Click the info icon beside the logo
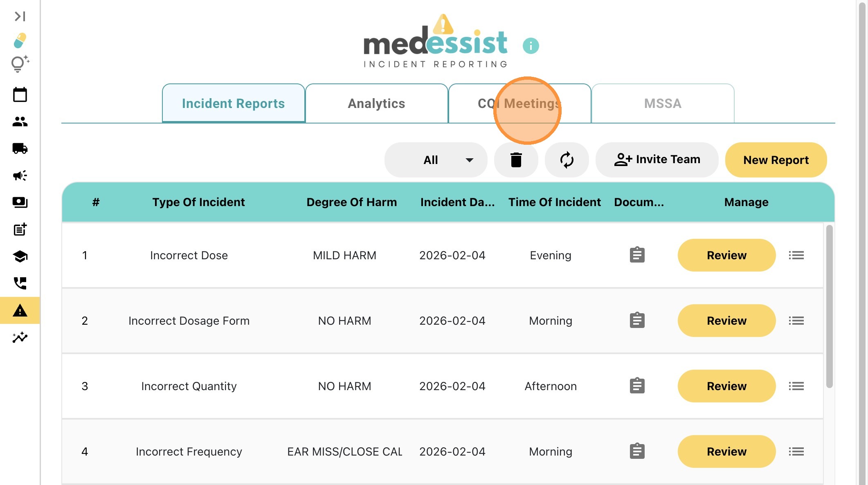The width and height of the screenshot is (868, 485). point(531,46)
